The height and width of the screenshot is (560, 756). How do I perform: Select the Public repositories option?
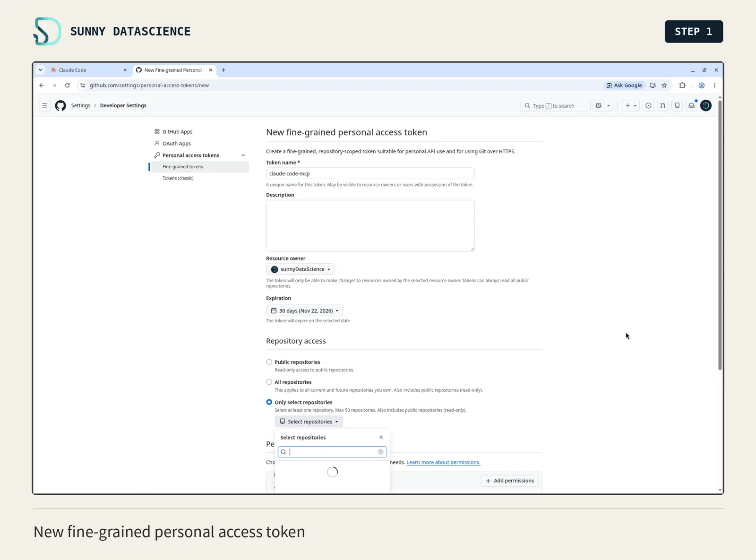coord(269,362)
